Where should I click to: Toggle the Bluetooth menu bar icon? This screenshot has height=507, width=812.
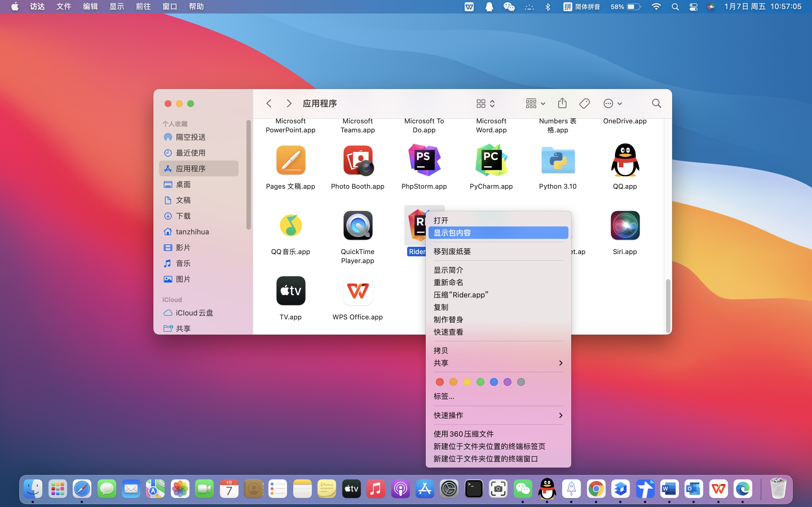pyautogui.click(x=548, y=7)
